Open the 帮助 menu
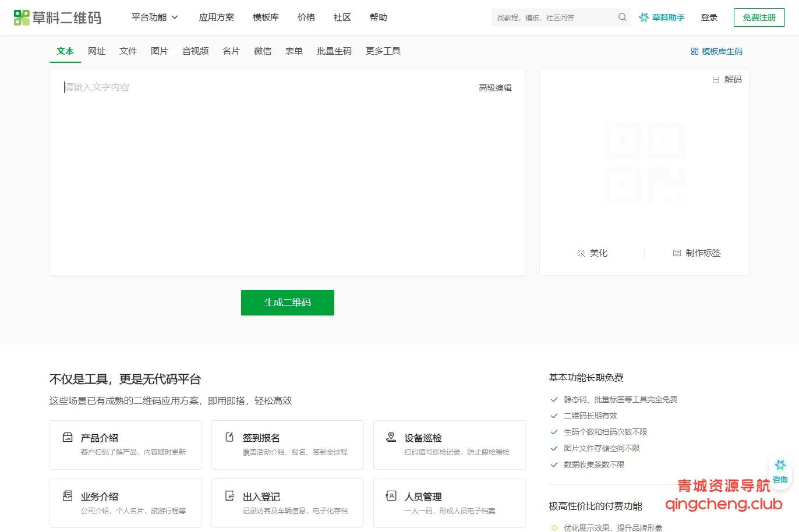This screenshot has width=799, height=532. (x=378, y=17)
